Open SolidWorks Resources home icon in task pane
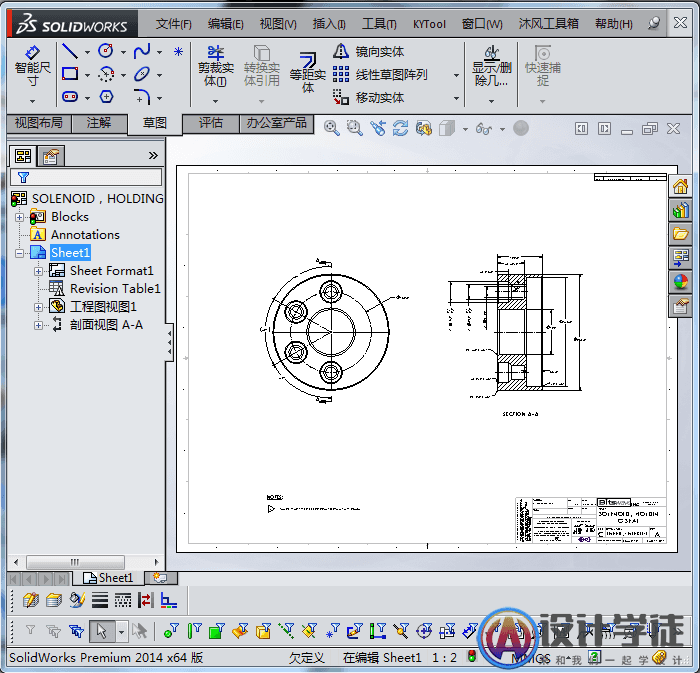This screenshot has height=673, width=700. click(x=680, y=187)
